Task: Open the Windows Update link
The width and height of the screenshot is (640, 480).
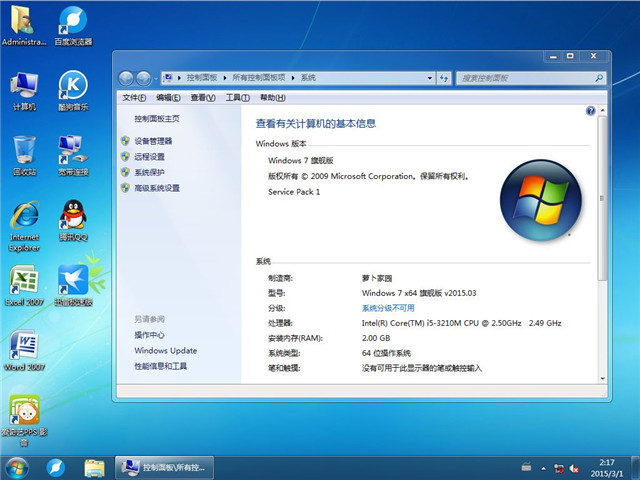Action: pos(166,351)
